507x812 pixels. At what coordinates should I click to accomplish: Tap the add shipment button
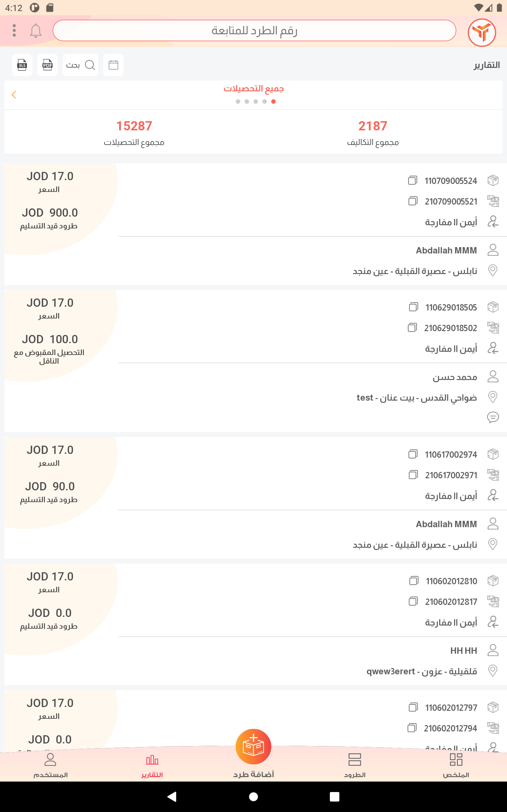[253, 747]
